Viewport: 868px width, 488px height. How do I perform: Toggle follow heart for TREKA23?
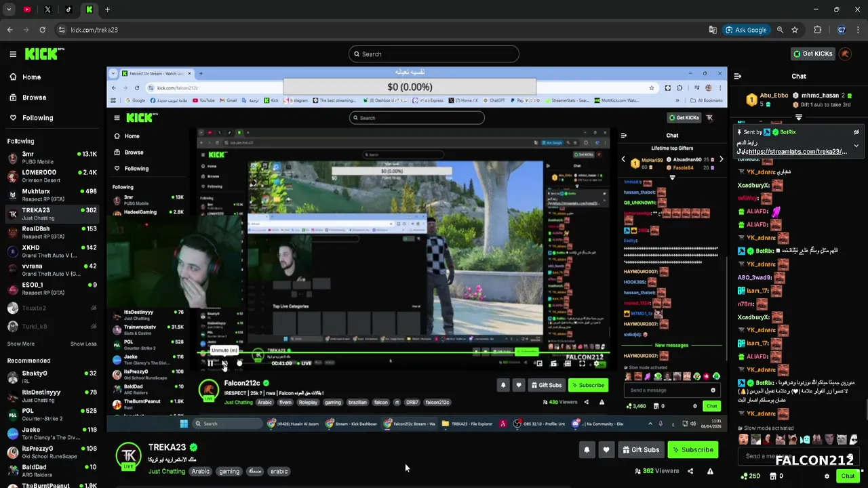[606, 449]
